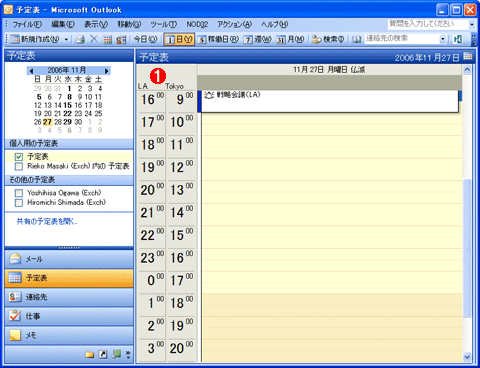The image size is (480, 368).
Task: Go to Today (今日) button
Action: coord(145,39)
